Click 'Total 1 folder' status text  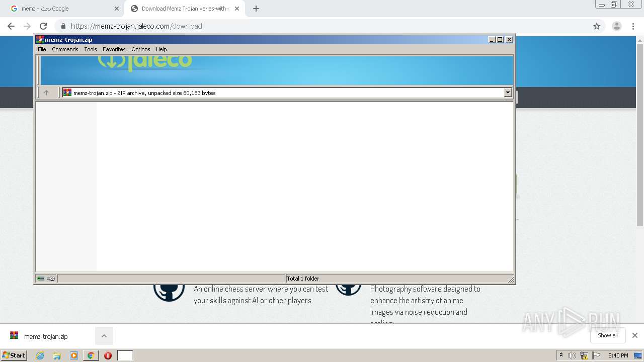click(303, 279)
